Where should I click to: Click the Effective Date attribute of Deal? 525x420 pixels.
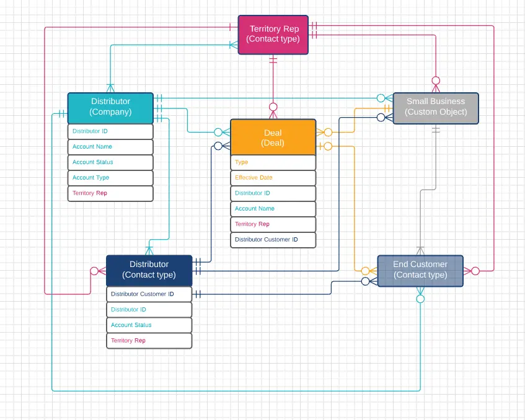(273, 178)
